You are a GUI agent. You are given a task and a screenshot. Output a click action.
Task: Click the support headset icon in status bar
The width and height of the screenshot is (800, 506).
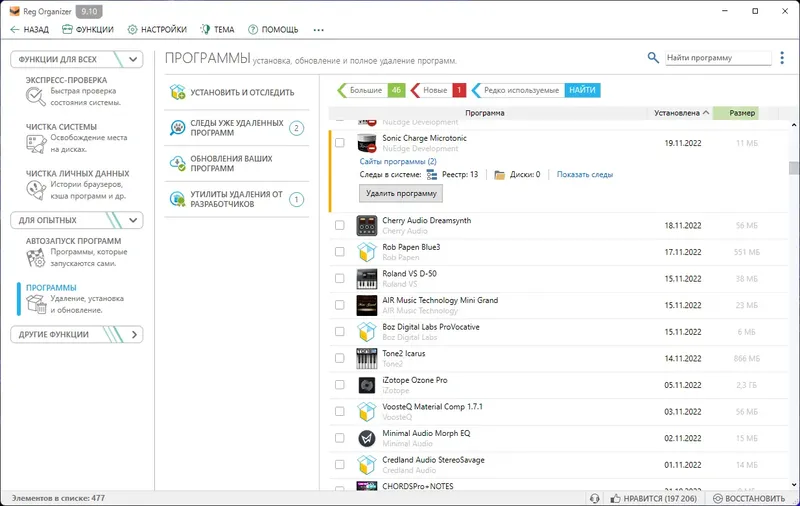594,498
